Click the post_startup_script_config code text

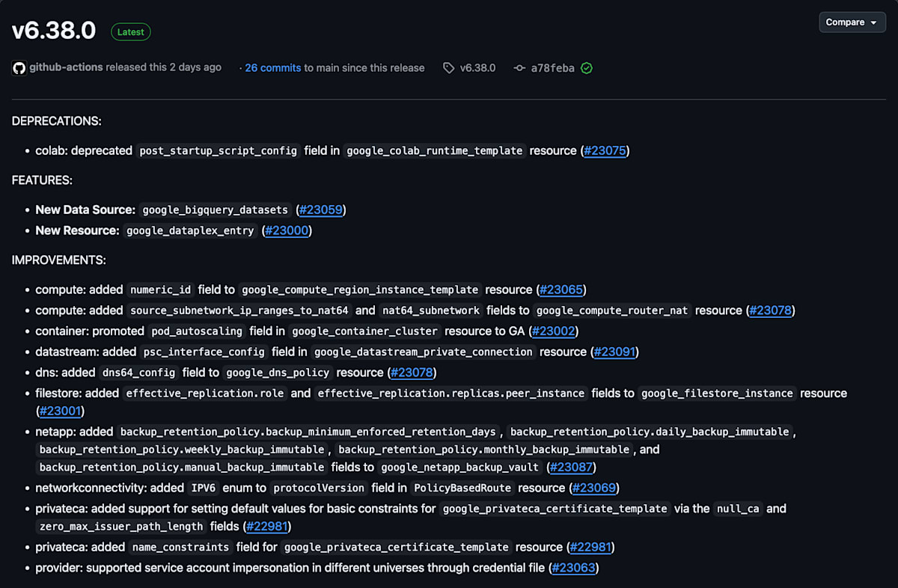(x=219, y=150)
